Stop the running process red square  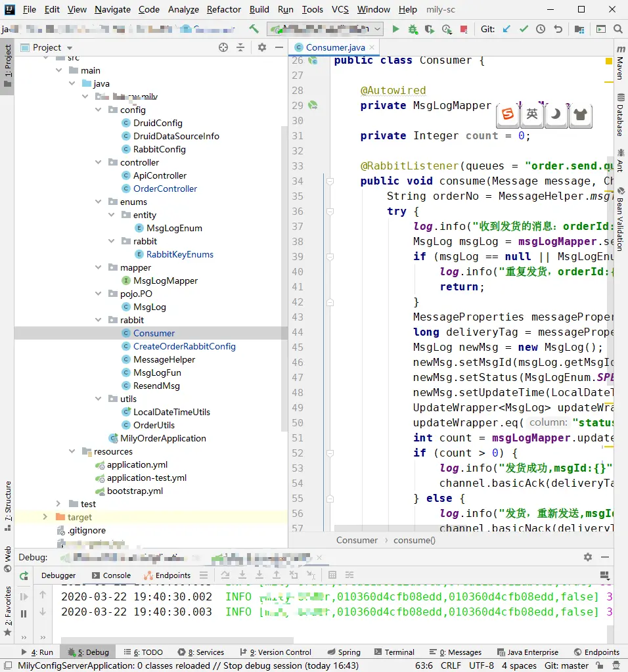pos(464,29)
